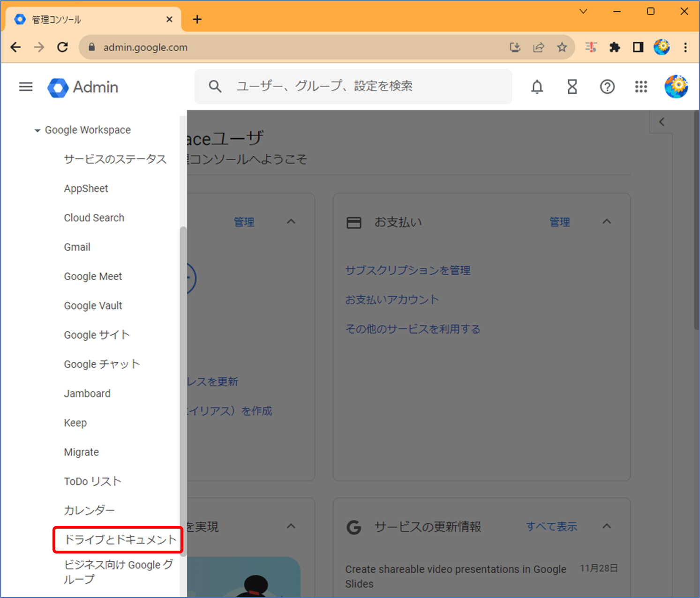Open Migrate in sidebar
700x598 pixels.
pyautogui.click(x=82, y=452)
